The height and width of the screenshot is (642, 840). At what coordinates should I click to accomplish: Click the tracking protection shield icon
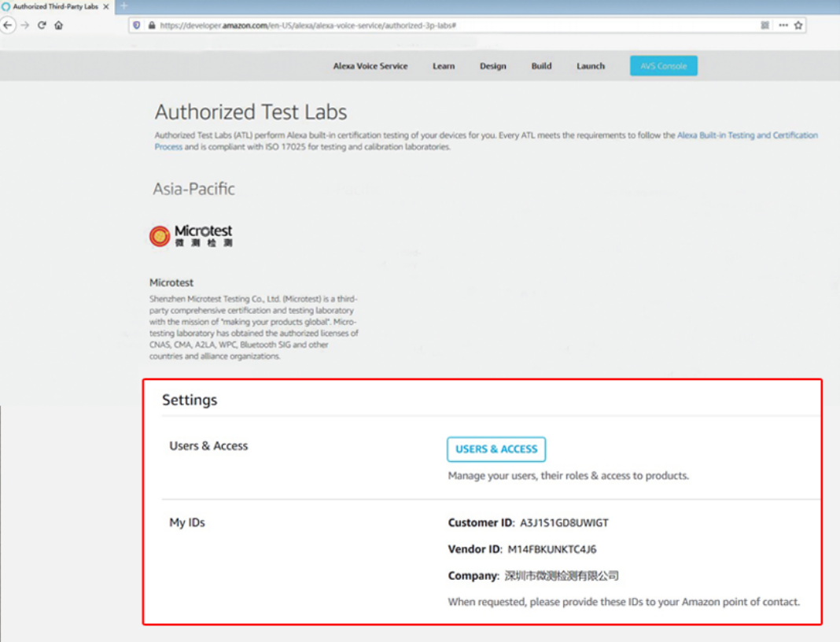click(137, 25)
